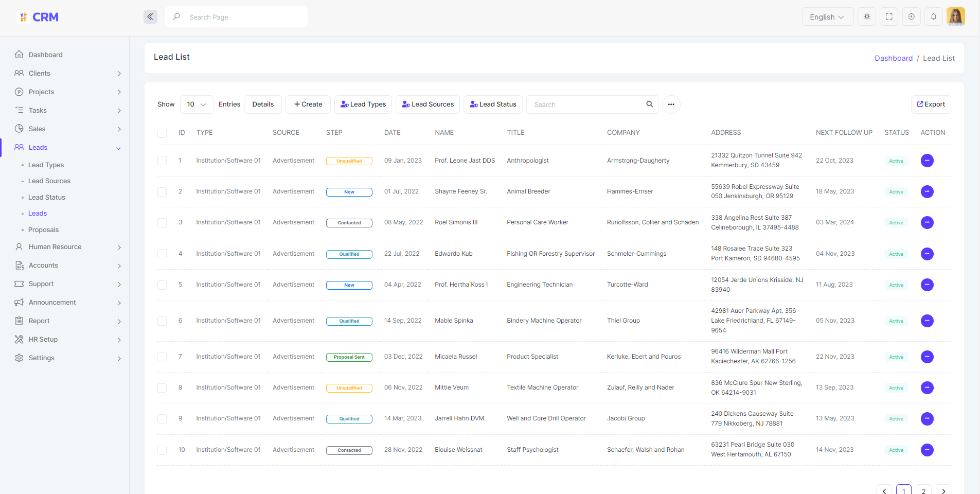Image resolution: width=980 pixels, height=494 pixels.
Task: Select all rows header checkbox
Action: tap(162, 133)
